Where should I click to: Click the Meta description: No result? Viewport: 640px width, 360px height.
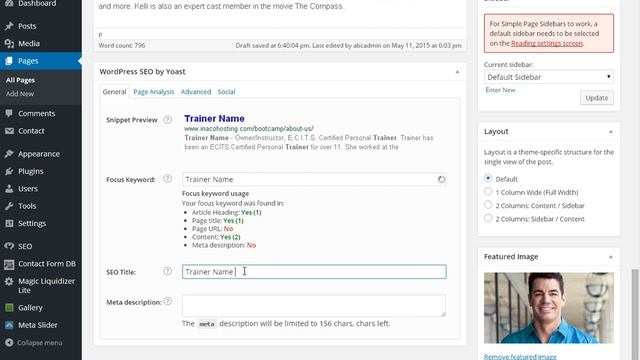pos(224,245)
